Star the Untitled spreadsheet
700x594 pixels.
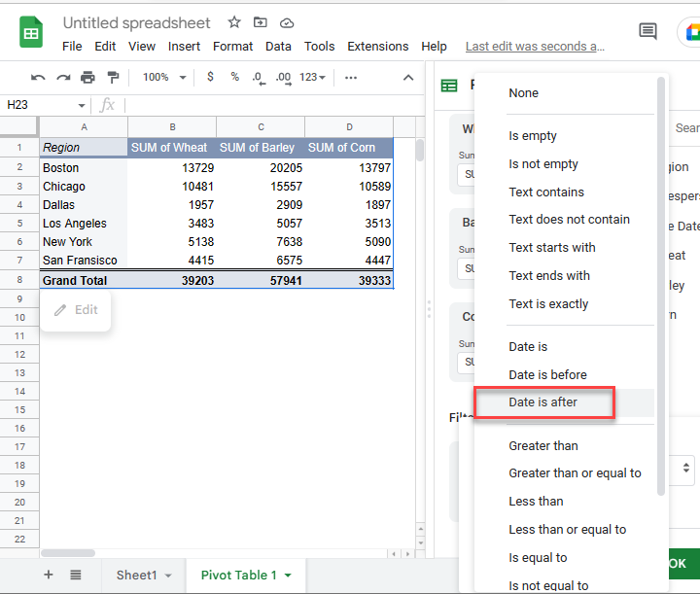[234, 22]
